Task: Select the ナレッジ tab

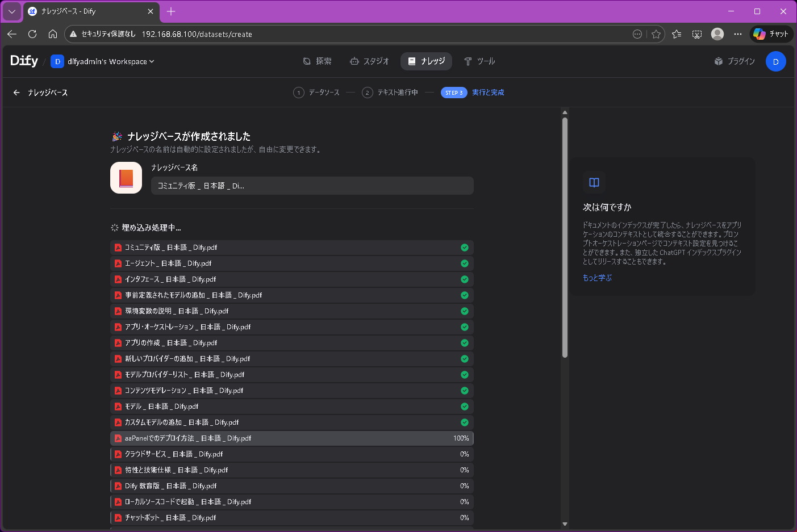Action: [x=426, y=61]
